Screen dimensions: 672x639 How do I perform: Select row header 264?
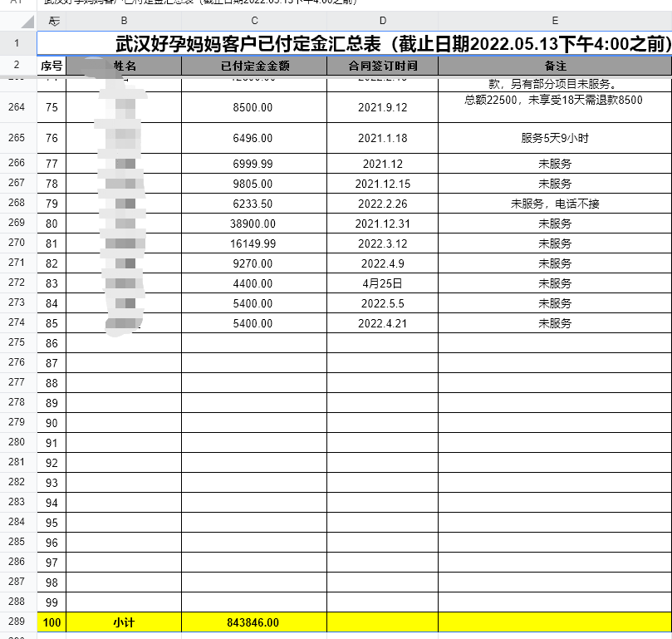coord(17,107)
